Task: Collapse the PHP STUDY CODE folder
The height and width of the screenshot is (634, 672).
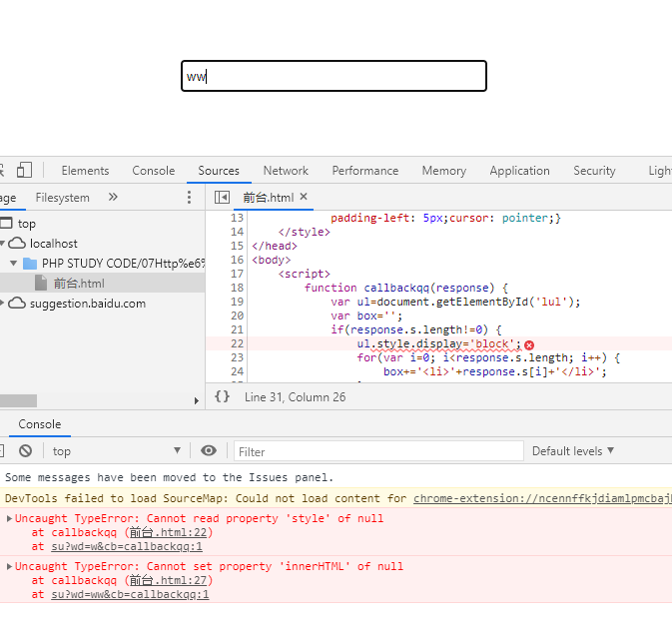Action: [13, 263]
